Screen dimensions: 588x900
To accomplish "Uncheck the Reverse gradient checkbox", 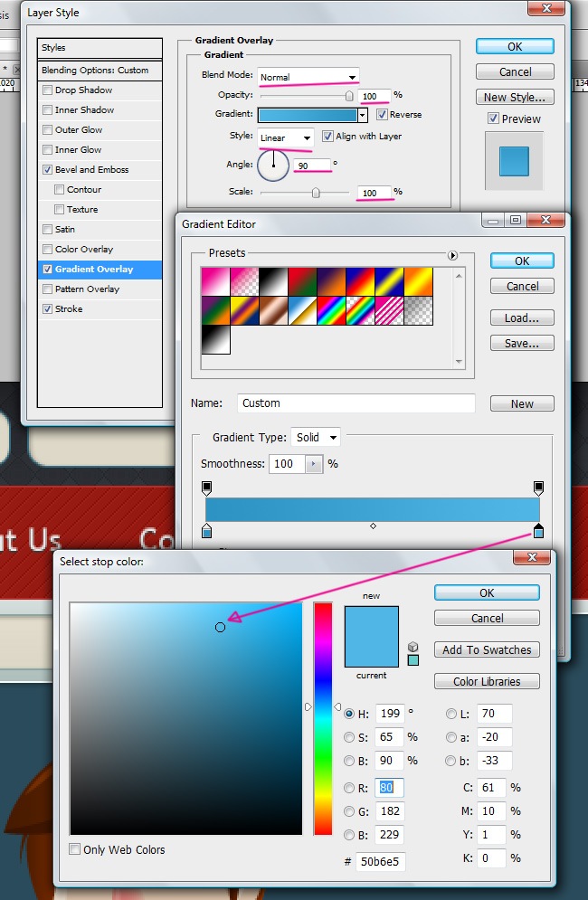I will (383, 115).
